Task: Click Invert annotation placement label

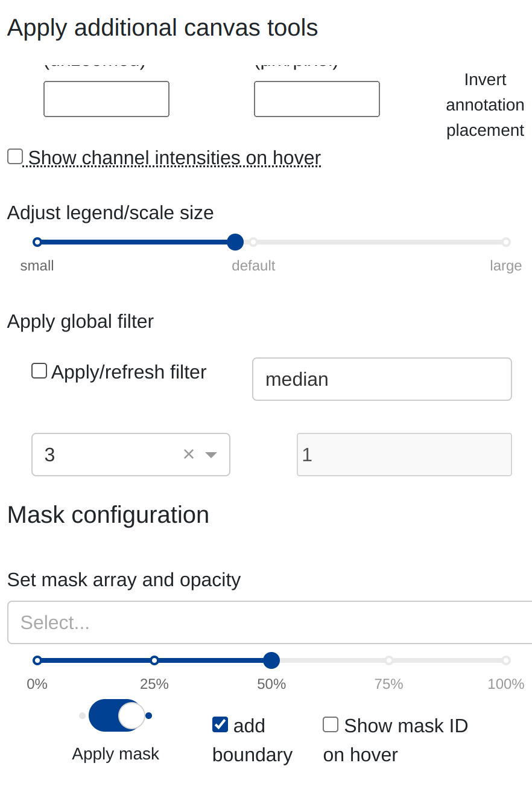Action: (x=485, y=105)
